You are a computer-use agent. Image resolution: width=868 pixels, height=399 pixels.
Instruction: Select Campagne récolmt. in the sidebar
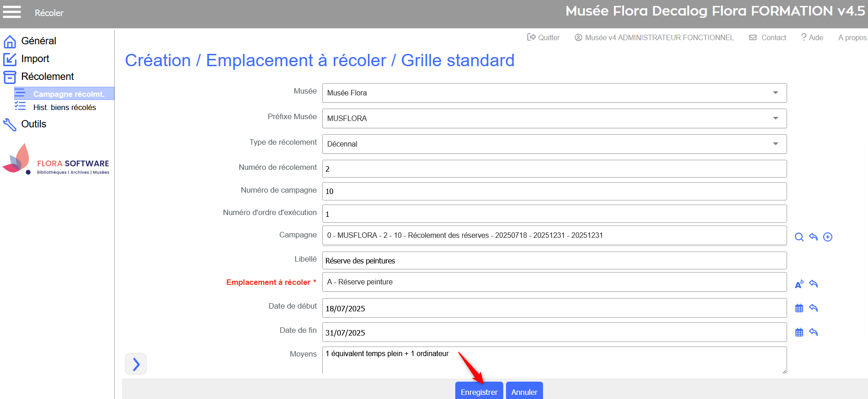(x=69, y=94)
